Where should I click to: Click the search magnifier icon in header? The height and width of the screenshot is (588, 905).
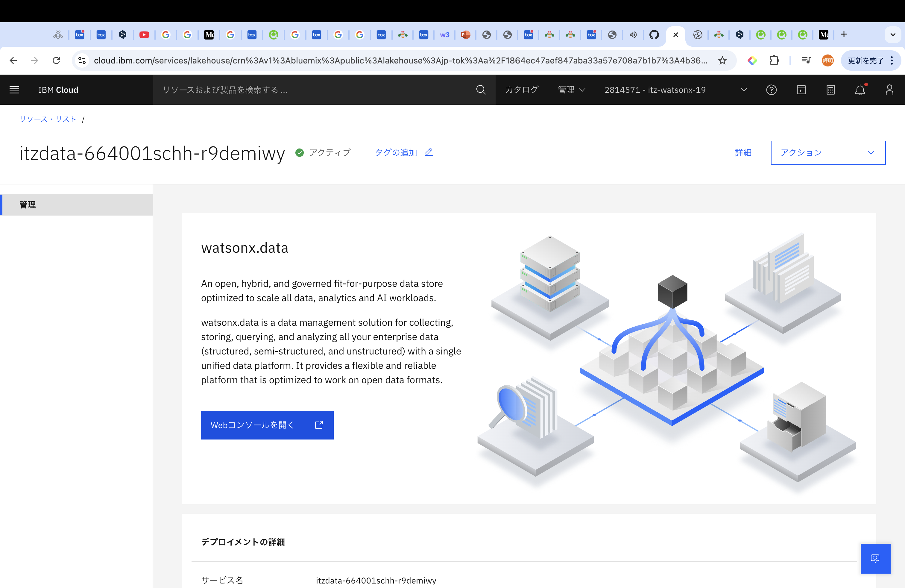click(481, 90)
